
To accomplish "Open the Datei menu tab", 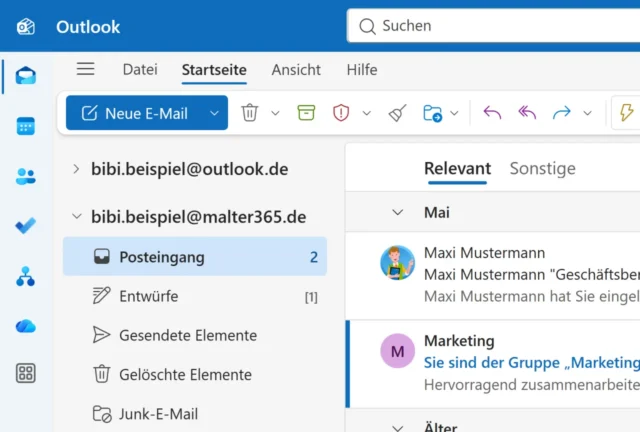I will pyautogui.click(x=140, y=69).
